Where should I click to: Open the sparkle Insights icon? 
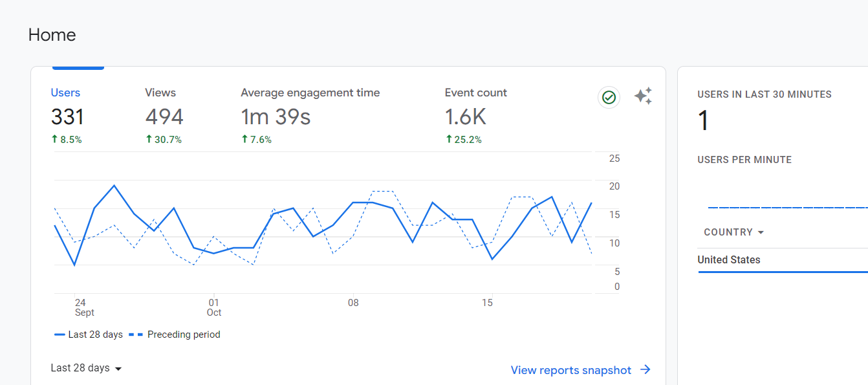click(643, 96)
